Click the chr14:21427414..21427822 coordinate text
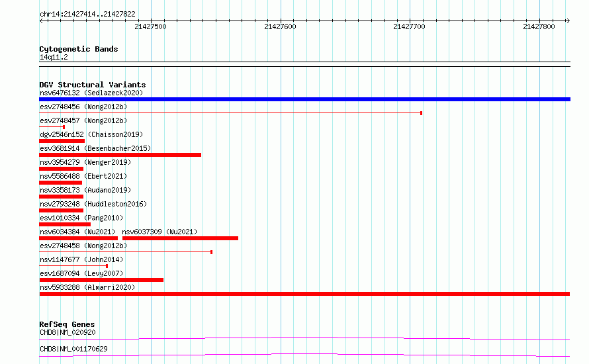Viewport: 589px width, 364px height. [87, 14]
